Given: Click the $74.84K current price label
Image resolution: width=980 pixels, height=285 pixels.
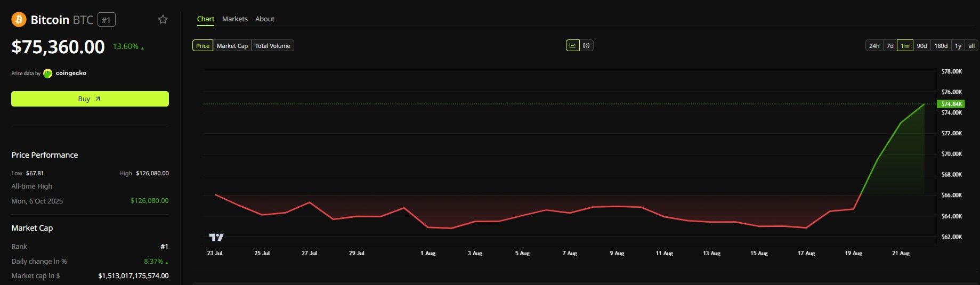Looking at the screenshot, I should tap(951, 104).
